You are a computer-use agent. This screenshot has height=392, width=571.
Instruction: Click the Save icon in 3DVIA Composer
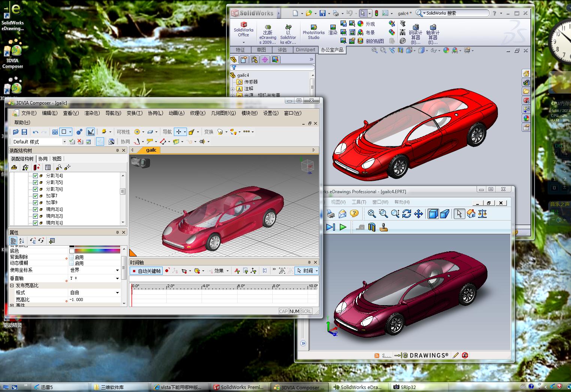pos(24,132)
